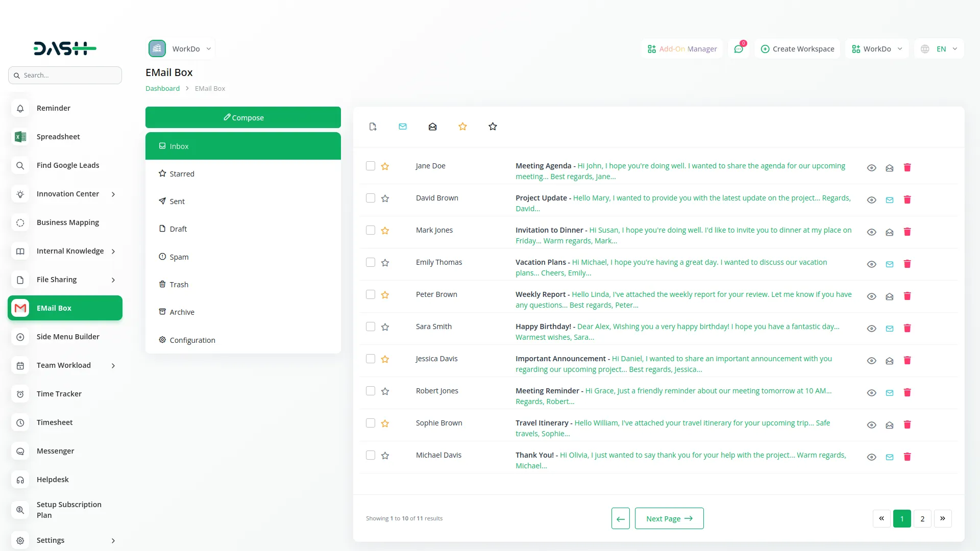Star Sara Smith's birthday email
Viewport: 980px width, 551px height.
click(x=385, y=327)
